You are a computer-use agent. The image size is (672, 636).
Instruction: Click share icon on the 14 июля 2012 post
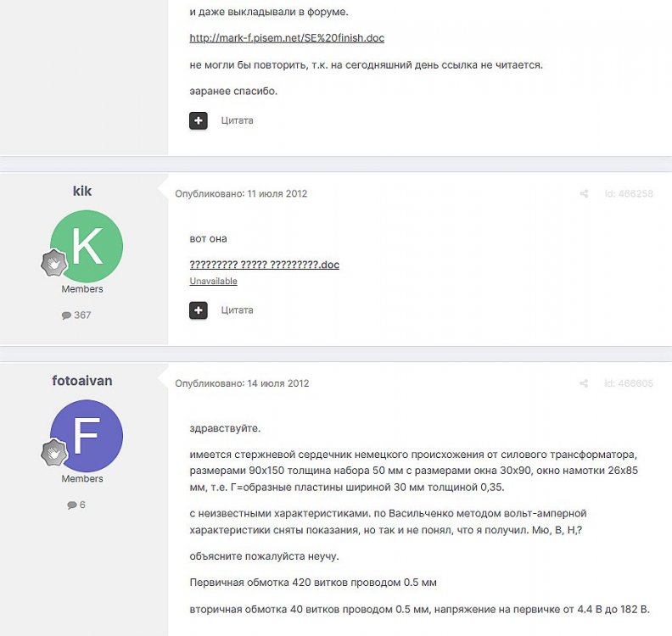(584, 384)
